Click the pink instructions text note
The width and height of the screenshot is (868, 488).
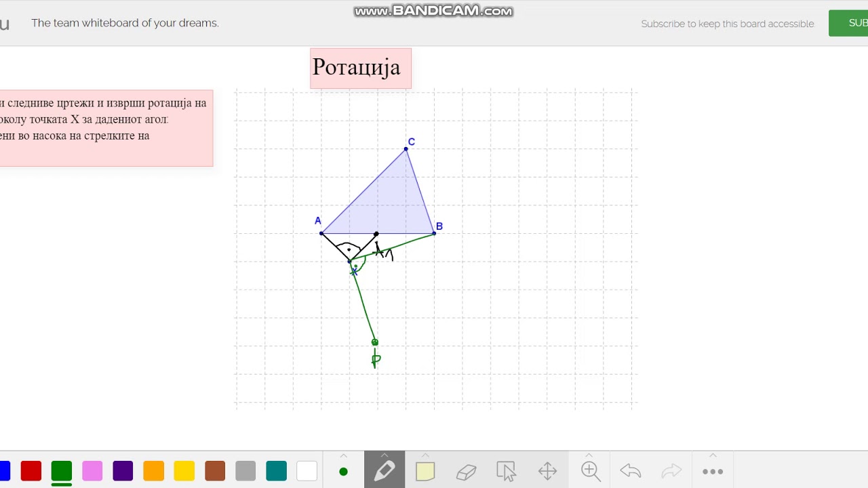click(x=106, y=128)
